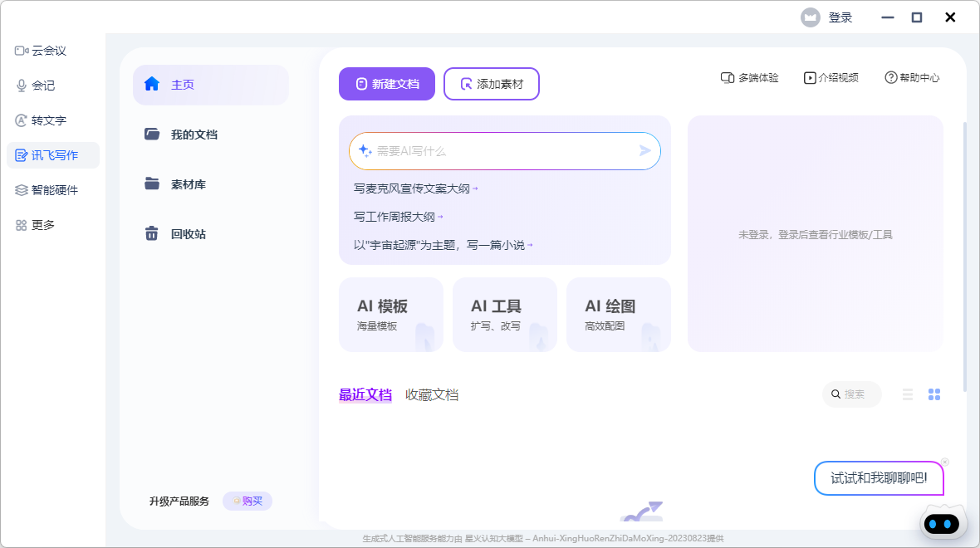Open 多端体验 at the top right
The height and width of the screenshot is (548, 980).
click(x=749, y=77)
